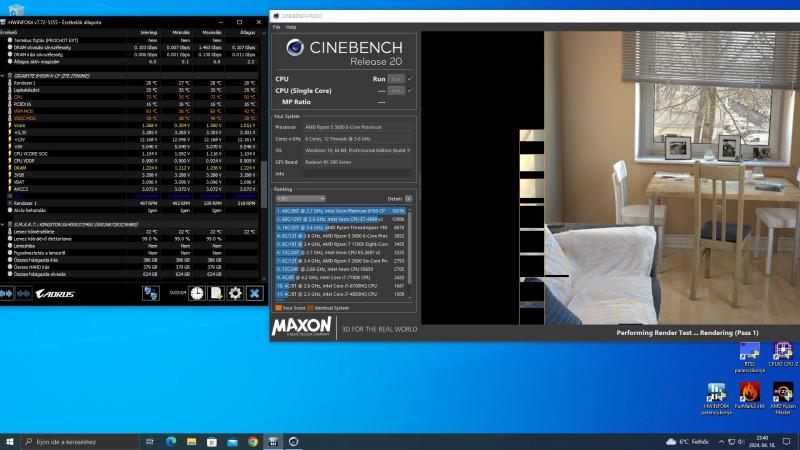
Task: Switch to Cinebench taskbar button
Action: pos(293,441)
